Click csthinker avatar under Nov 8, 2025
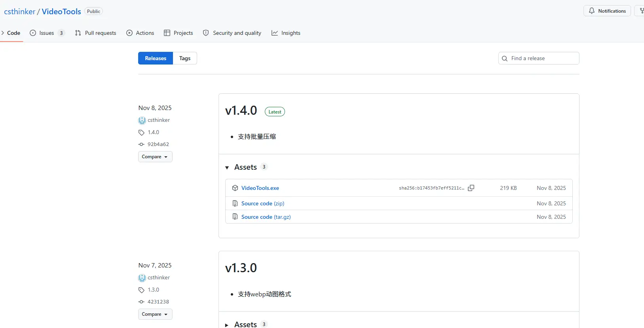Screen dimensions: 644x328 [x=142, y=120]
